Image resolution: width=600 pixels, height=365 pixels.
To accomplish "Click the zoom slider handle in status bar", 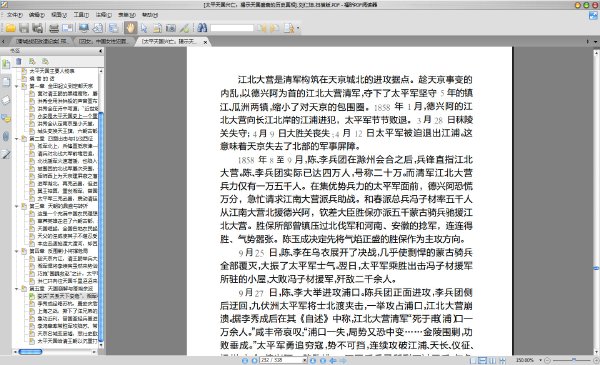I will click(574, 360).
